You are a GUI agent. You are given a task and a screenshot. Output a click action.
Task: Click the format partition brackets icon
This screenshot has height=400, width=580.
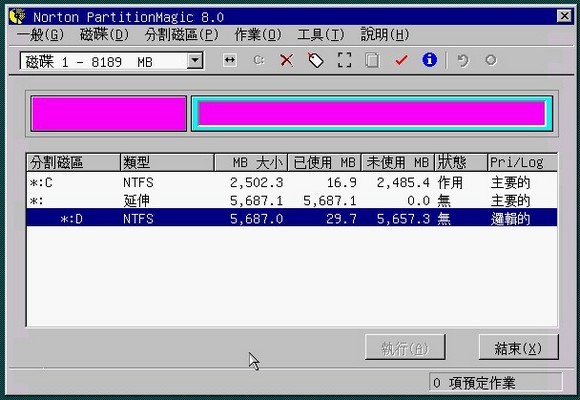click(344, 60)
